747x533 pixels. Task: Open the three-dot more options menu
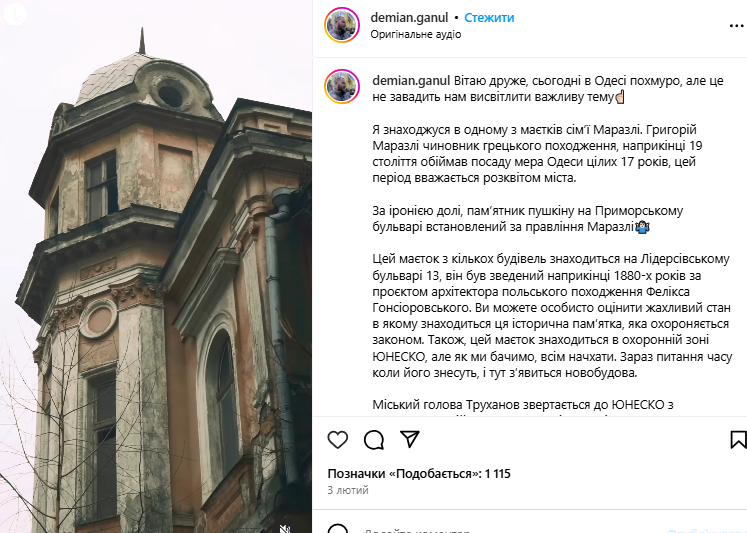coord(737,26)
